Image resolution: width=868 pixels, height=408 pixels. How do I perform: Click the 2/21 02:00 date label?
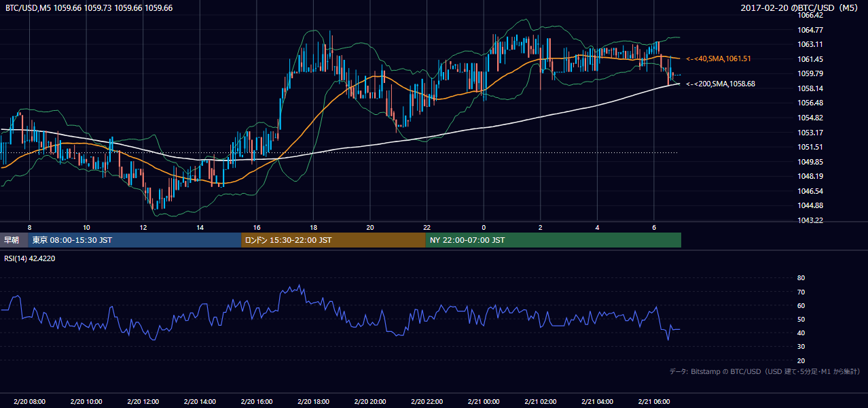[541, 402]
